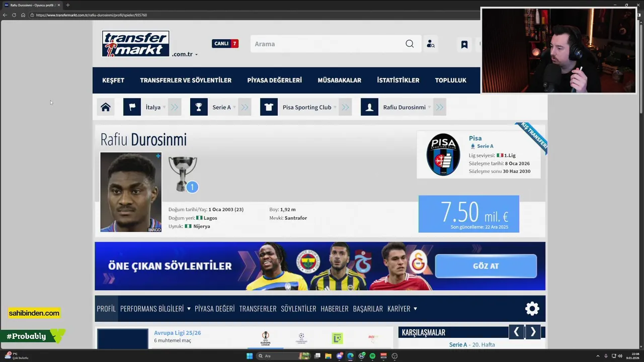
Task: Open the Pisa club link
Action: (475, 138)
